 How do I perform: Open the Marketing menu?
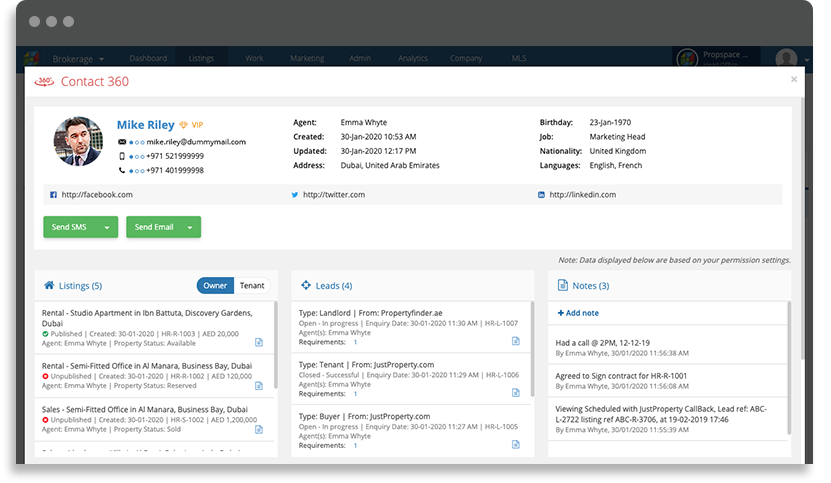[307, 58]
